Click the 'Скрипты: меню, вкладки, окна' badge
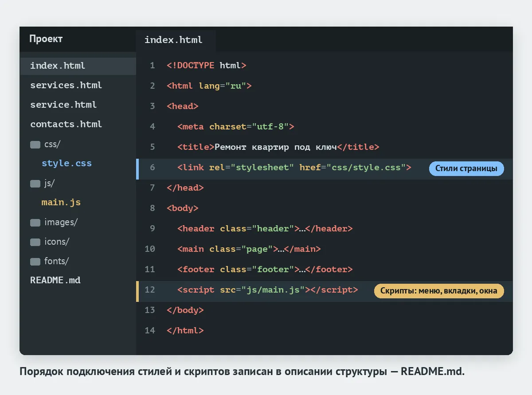Viewport: 532px width, 395px height. (x=439, y=291)
